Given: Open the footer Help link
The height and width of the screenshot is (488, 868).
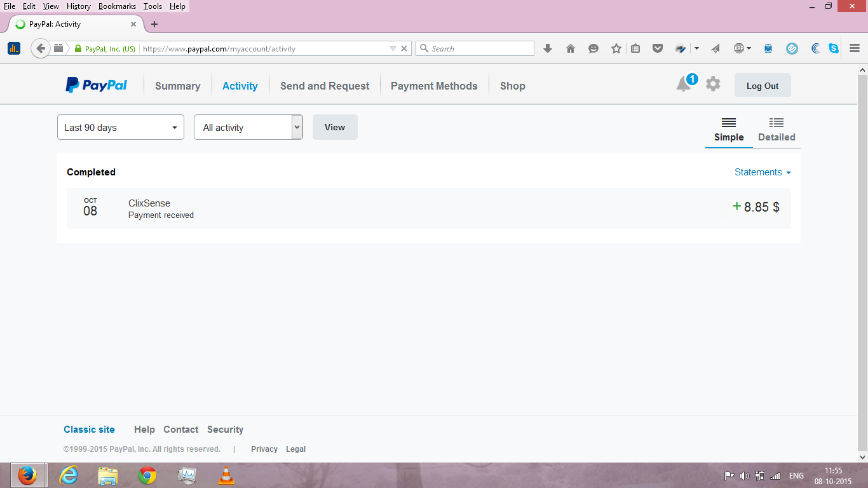Looking at the screenshot, I should click(144, 430).
